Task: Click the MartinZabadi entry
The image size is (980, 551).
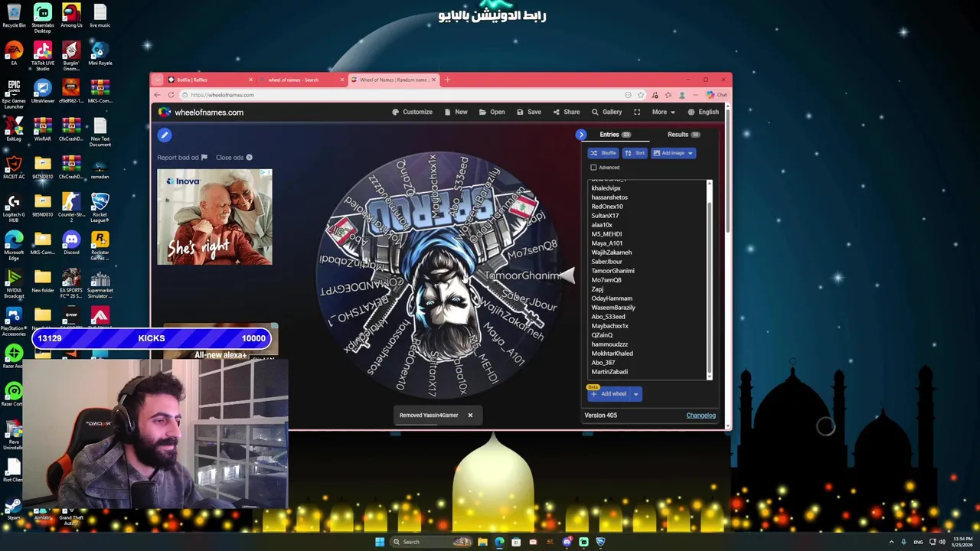Action: (609, 372)
